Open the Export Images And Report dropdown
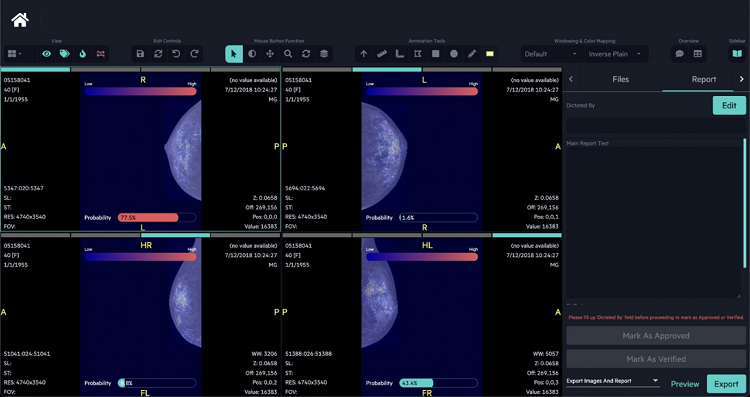750x397 pixels. click(x=613, y=381)
